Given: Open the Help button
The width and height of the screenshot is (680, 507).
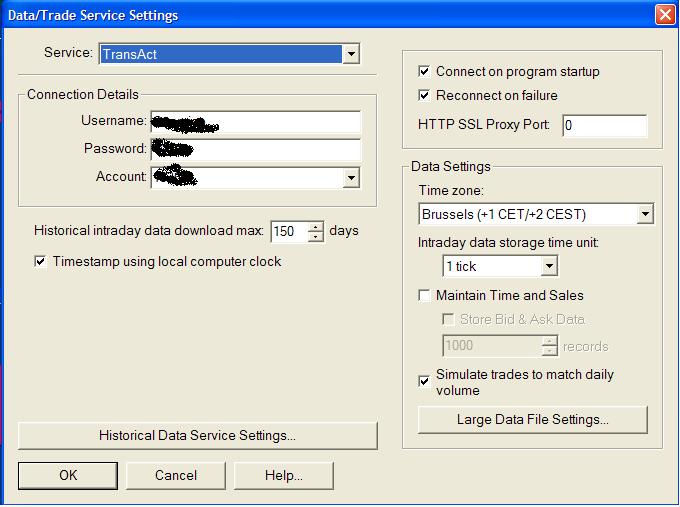Looking at the screenshot, I should coord(284,475).
